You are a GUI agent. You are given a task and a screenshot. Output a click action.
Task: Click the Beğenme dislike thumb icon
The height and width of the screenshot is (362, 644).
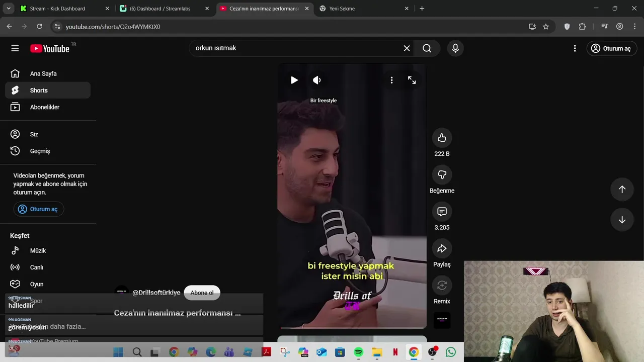442,174
